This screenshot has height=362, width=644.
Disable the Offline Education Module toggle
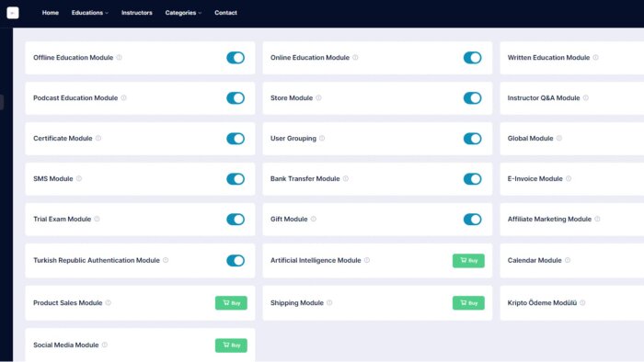coord(236,58)
